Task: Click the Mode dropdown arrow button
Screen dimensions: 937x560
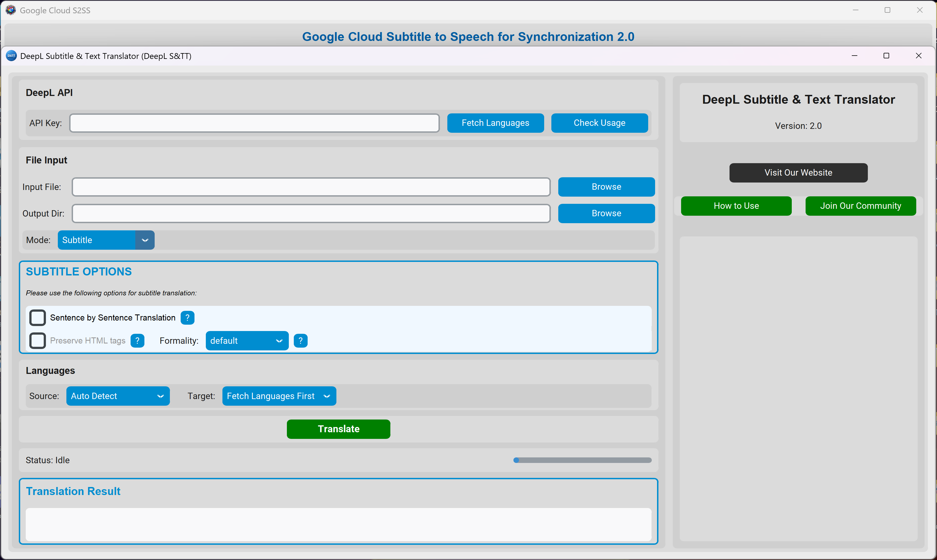Action: point(145,240)
